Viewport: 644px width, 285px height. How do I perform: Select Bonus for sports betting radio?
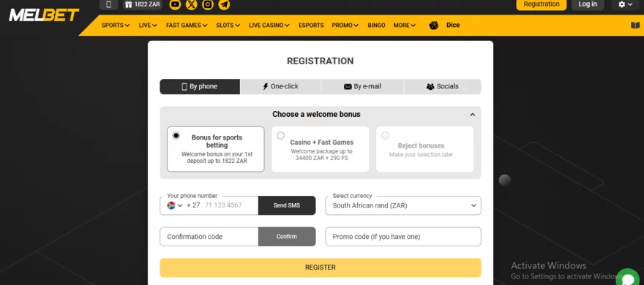176,136
